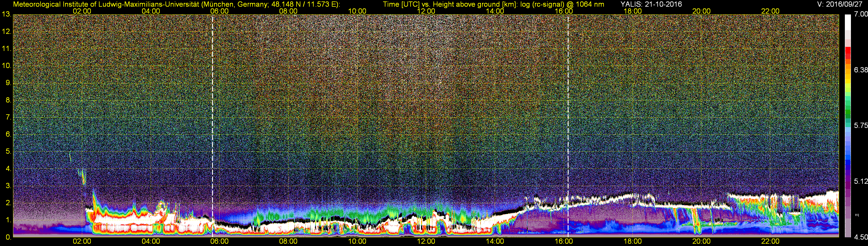Select the 4.50 value on the color scale
This screenshot has width=868, height=246.
tap(861, 237)
